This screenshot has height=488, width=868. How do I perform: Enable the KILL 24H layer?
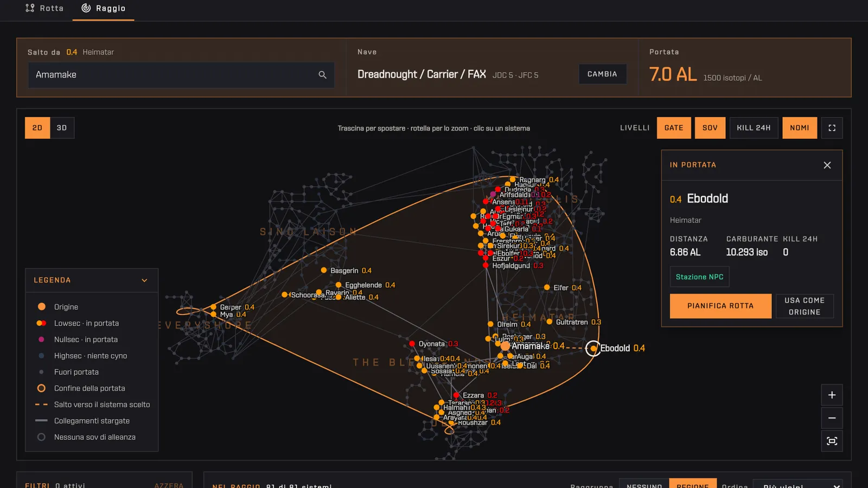click(754, 128)
